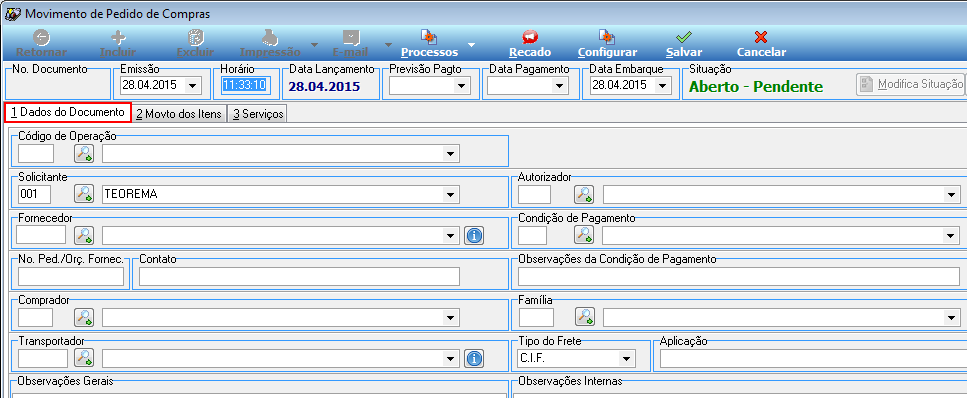Click the Aberto - Pendente status text
This screenshot has width=967, height=398.
[755, 87]
